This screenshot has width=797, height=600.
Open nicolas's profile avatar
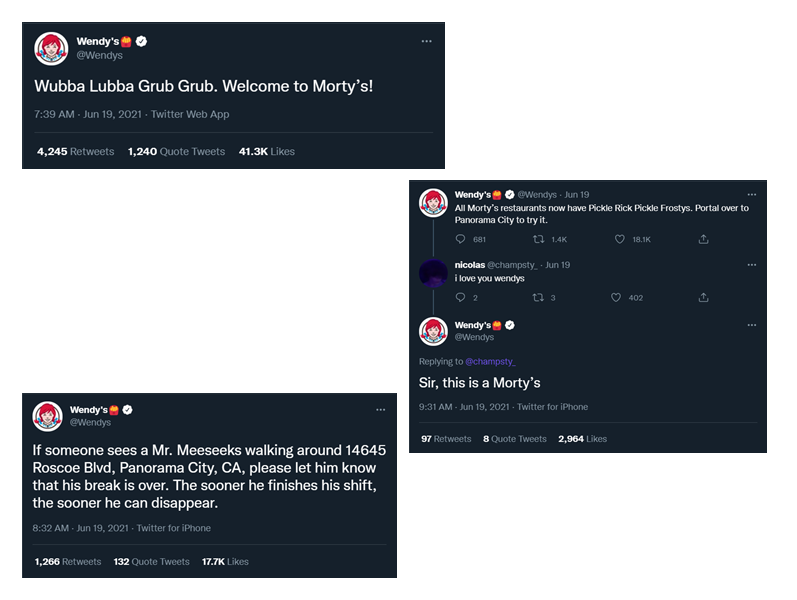(433, 273)
